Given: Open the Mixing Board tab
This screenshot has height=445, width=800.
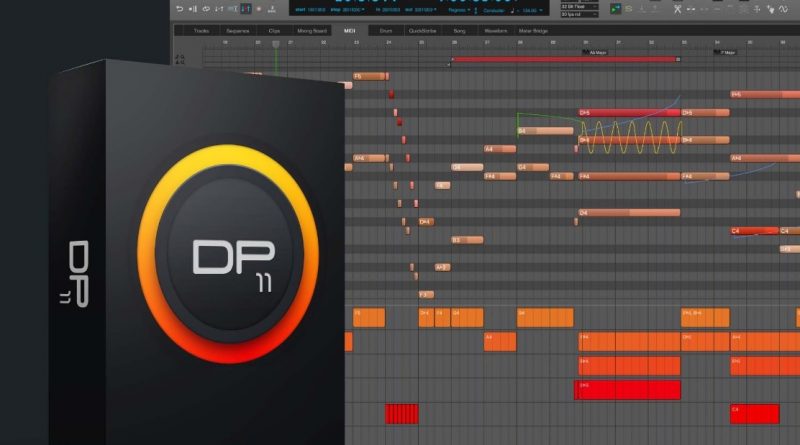Looking at the screenshot, I should [x=312, y=31].
